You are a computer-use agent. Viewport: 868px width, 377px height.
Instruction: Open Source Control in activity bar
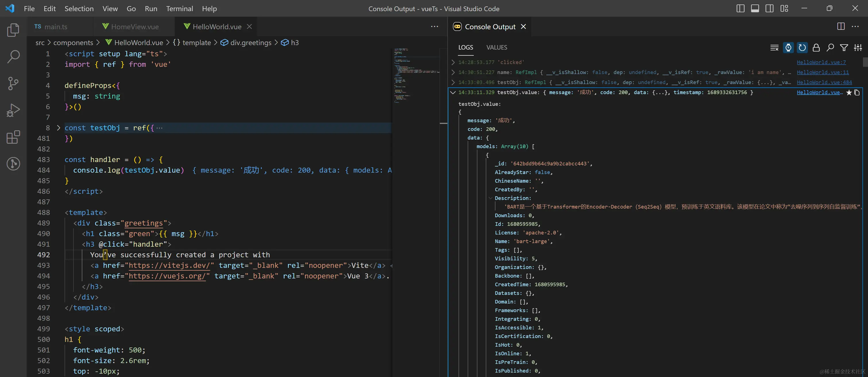13,83
